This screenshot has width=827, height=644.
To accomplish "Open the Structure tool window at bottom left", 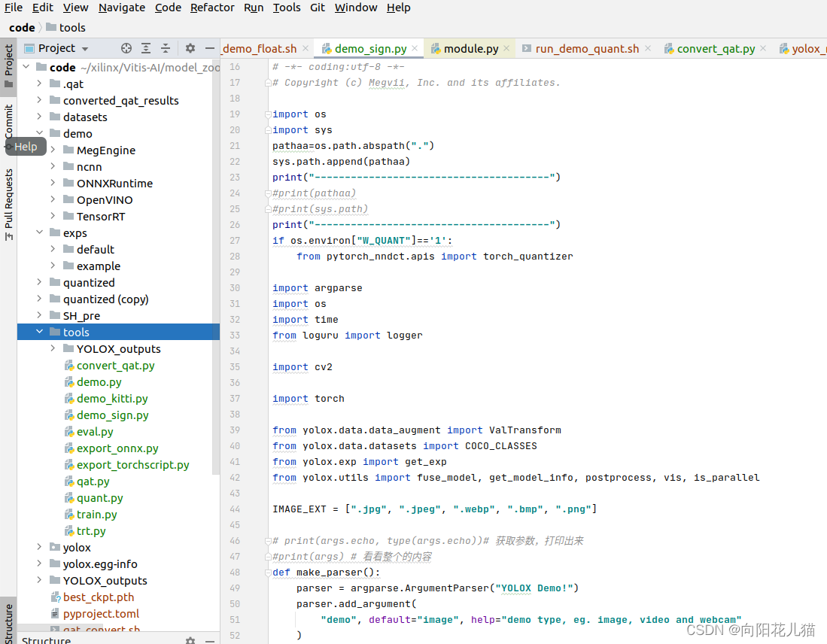I will [9, 618].
